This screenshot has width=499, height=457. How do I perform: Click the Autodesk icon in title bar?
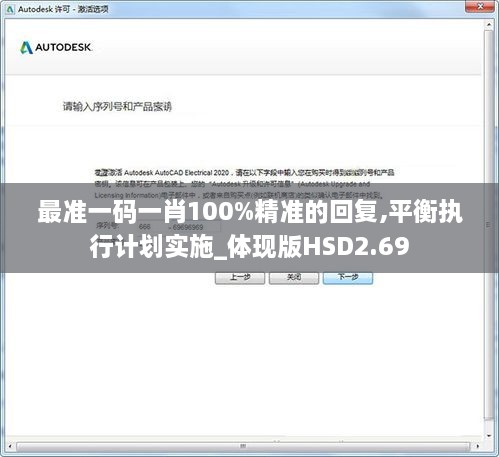10,9
